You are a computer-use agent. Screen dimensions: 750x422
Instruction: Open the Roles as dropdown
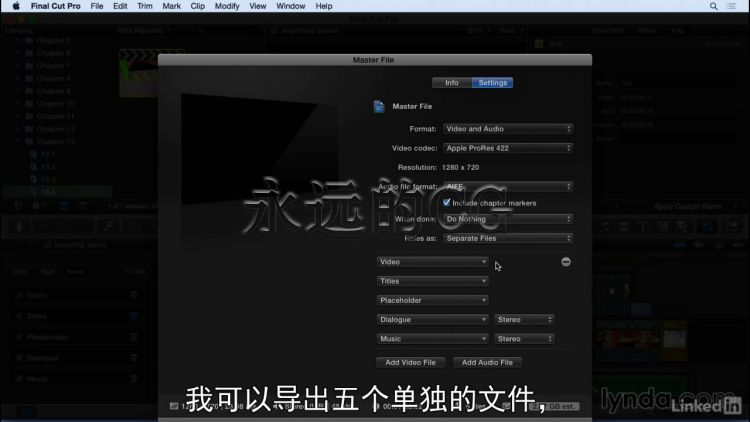tap(508, 238)
